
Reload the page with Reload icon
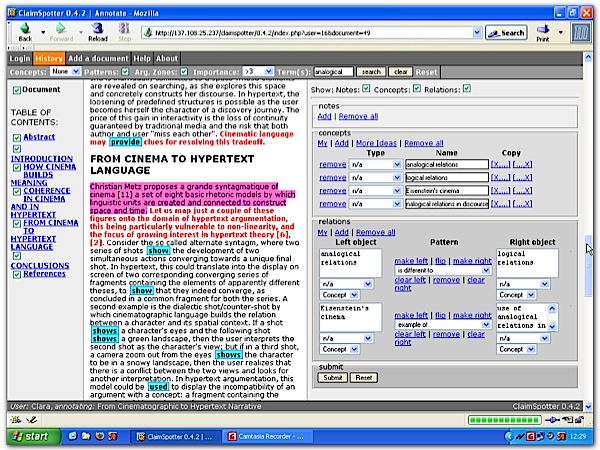(x=98, y=29)
